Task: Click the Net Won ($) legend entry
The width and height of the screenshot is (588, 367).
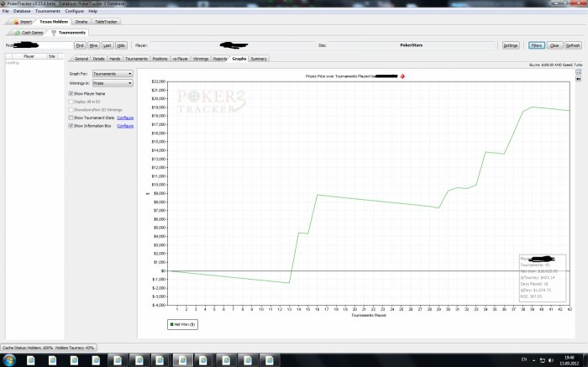Action: click(x=182, y=325)
